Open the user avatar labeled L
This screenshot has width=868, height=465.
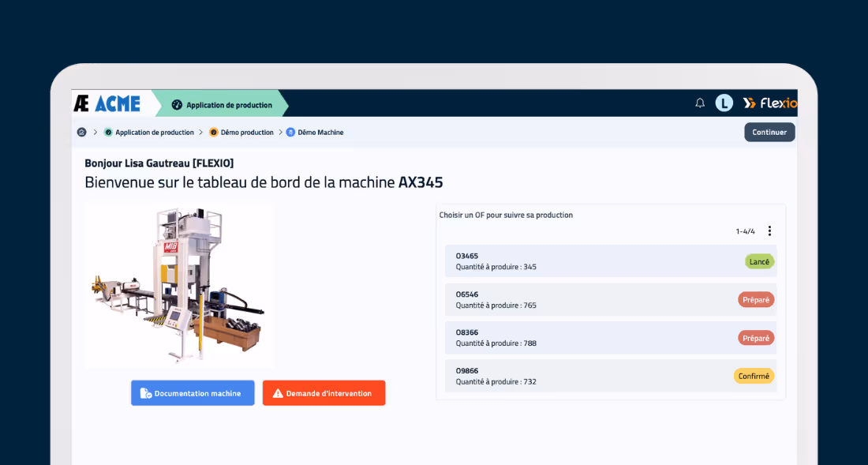pos(724,103)
